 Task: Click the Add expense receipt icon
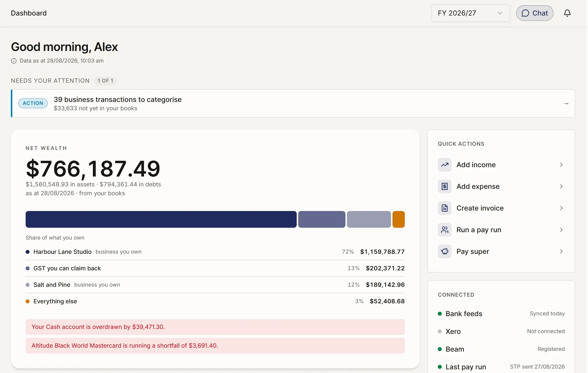pyautogui.click(x=444, y=186)
